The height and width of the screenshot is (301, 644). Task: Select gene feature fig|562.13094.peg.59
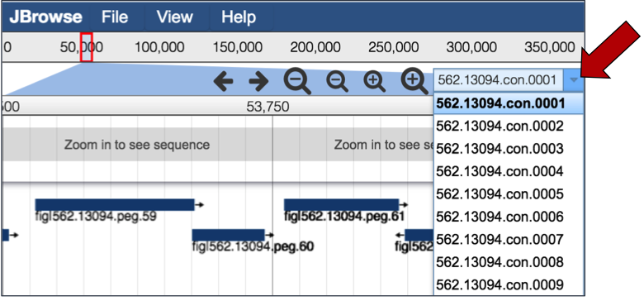(x=115, y=205)
